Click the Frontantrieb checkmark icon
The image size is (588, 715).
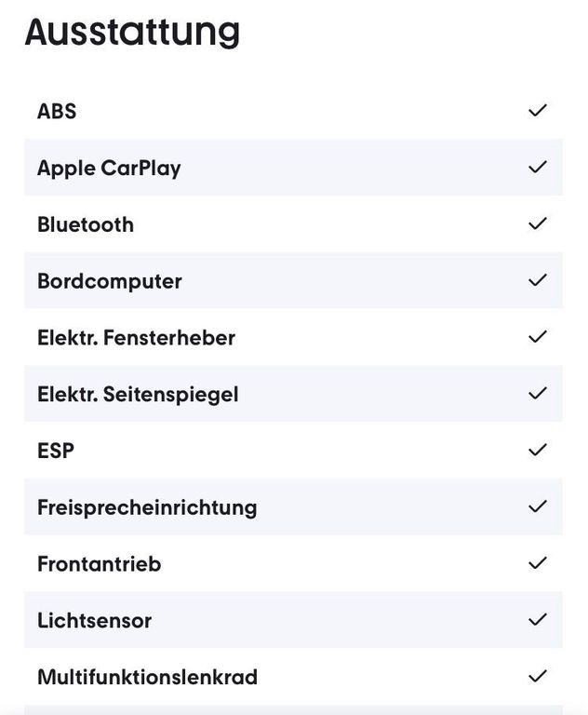coord(537,563)
